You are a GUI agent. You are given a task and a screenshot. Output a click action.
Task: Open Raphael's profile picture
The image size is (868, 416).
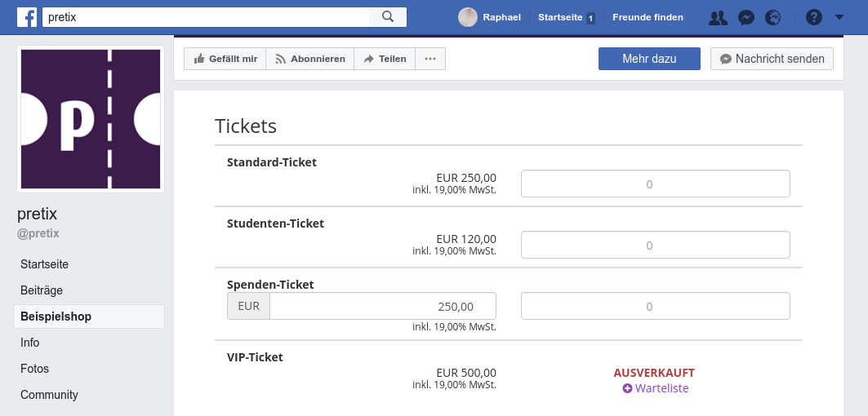coord(468,17)
